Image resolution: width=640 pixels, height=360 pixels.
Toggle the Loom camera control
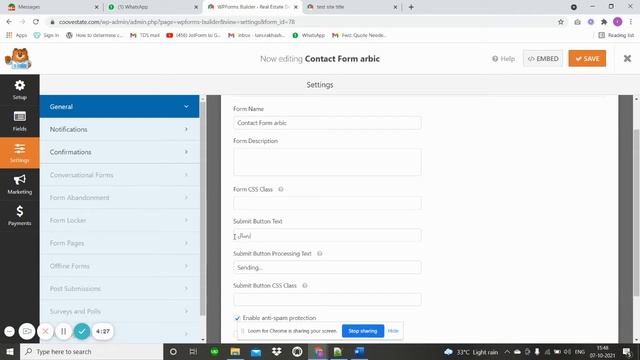pyautogui.click(x=27, y=331)
